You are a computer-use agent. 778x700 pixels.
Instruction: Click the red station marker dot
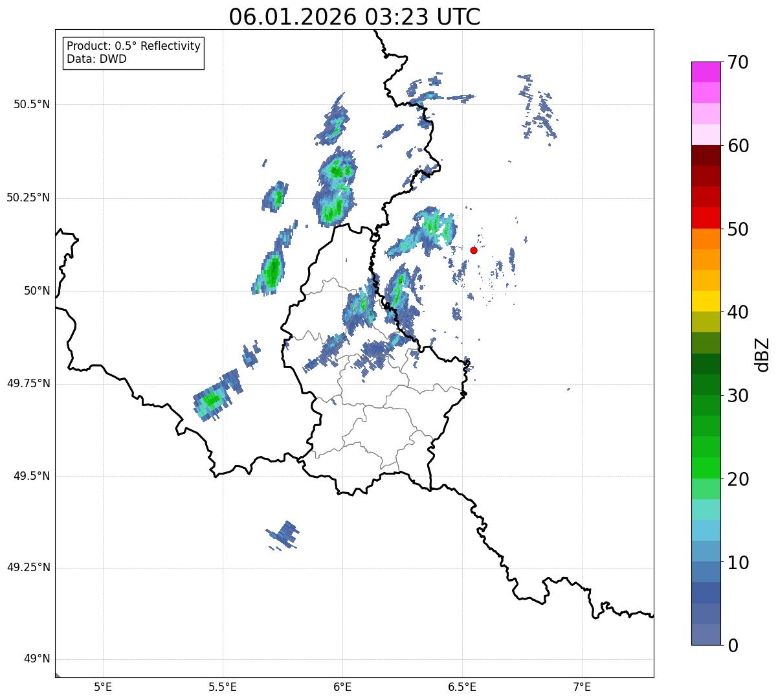pyautogui.click(x=474, y=250)
